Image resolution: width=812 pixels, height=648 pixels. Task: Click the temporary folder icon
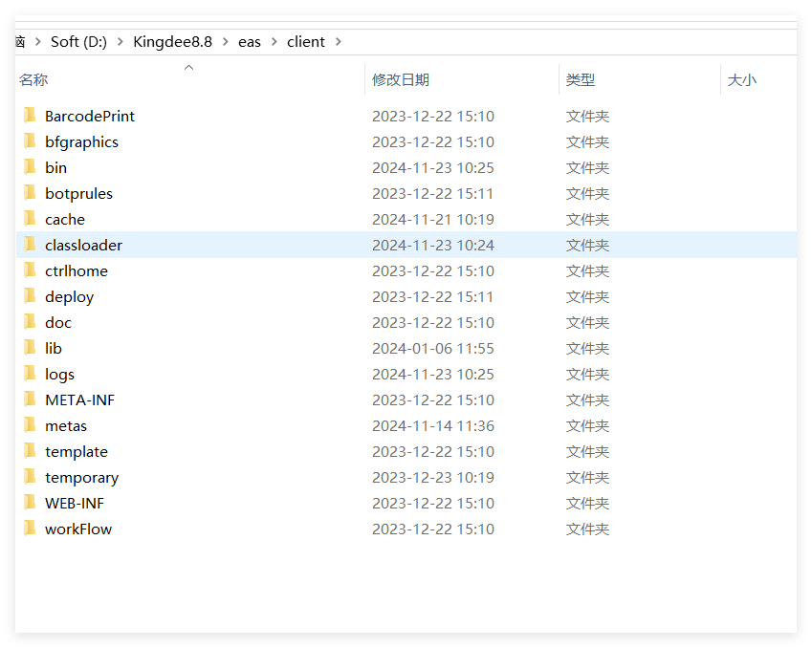tap(30, 477)
